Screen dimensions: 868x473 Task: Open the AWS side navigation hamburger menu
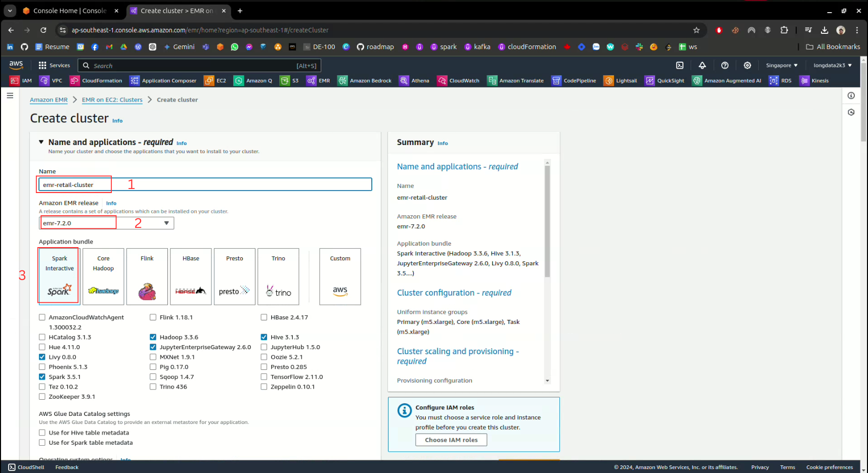pyautogui.click(x=10, y=96)
